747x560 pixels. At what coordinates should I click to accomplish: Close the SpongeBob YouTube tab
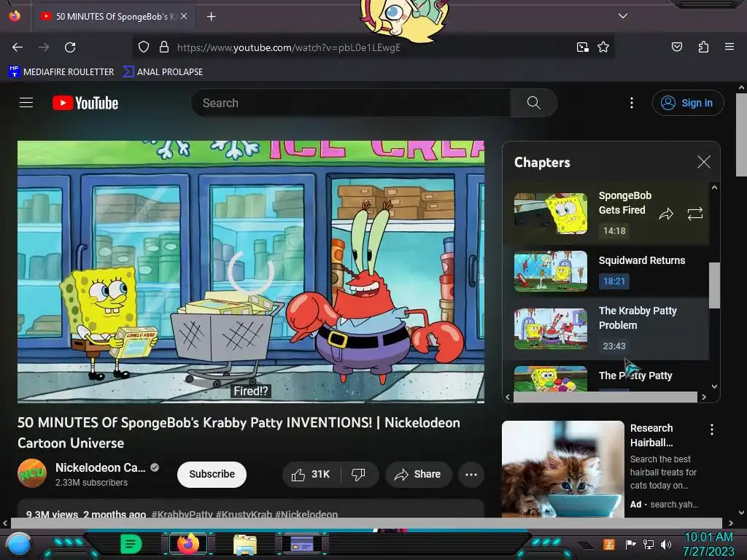pyautogui.click(x=184, y=16)
